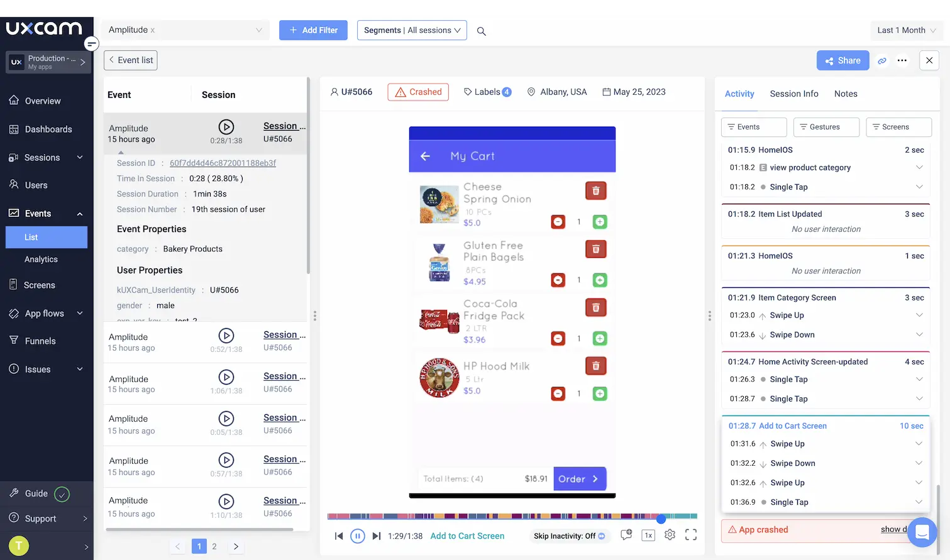The height and width of the screenshot is (560, 950).
Task: Go back using My Cart arrow
Action: (x=425, y=156)
